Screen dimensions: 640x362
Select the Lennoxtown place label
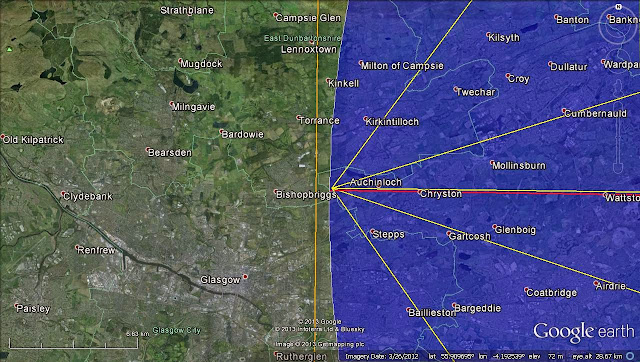coord(309,49)
